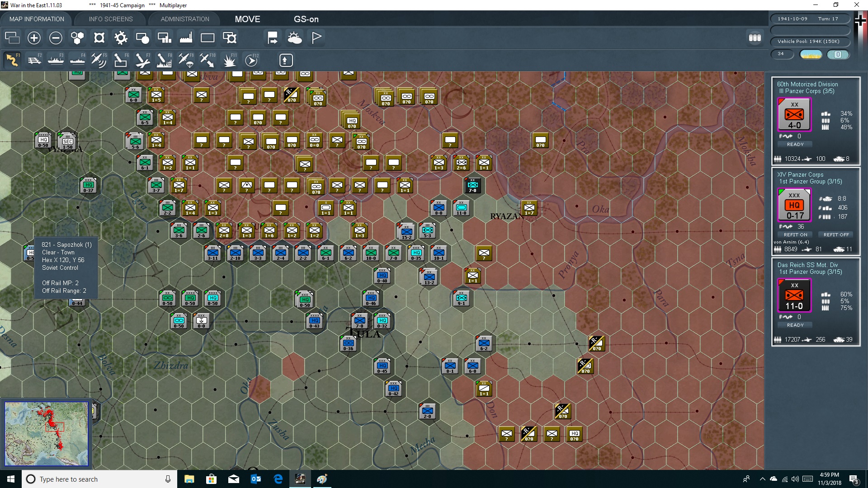Select 60th Motorized Division unit counter

(x=794, y=115)
